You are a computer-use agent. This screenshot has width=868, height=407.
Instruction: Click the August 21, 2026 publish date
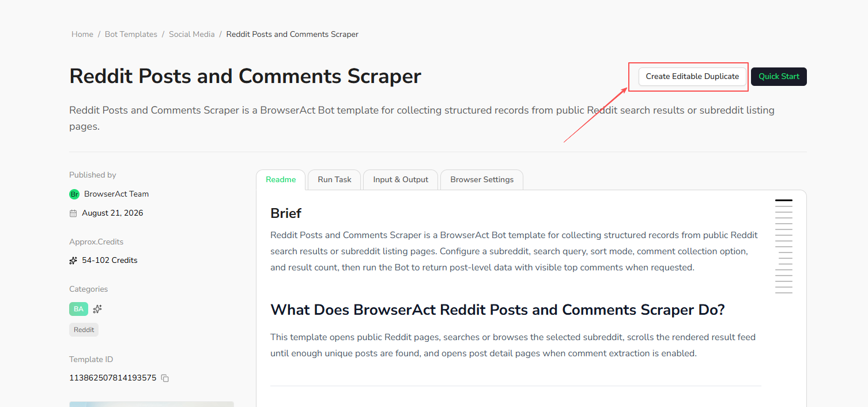112,213
